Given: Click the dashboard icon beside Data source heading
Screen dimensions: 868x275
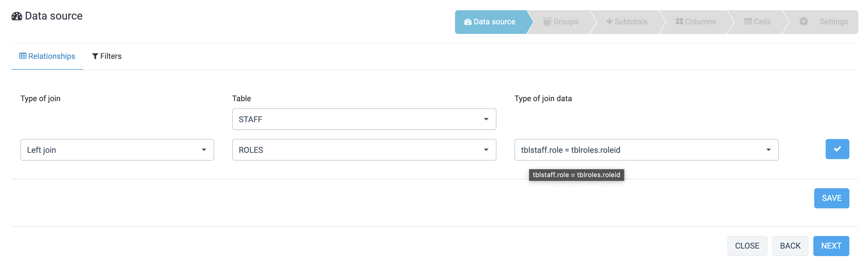Looking at the screenshot, I should point(17,16).
